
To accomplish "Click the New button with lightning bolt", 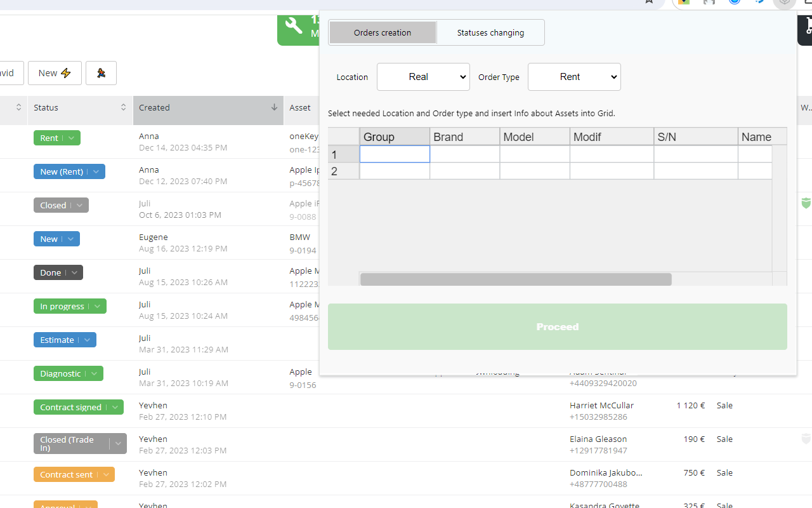I will [55, 73].
